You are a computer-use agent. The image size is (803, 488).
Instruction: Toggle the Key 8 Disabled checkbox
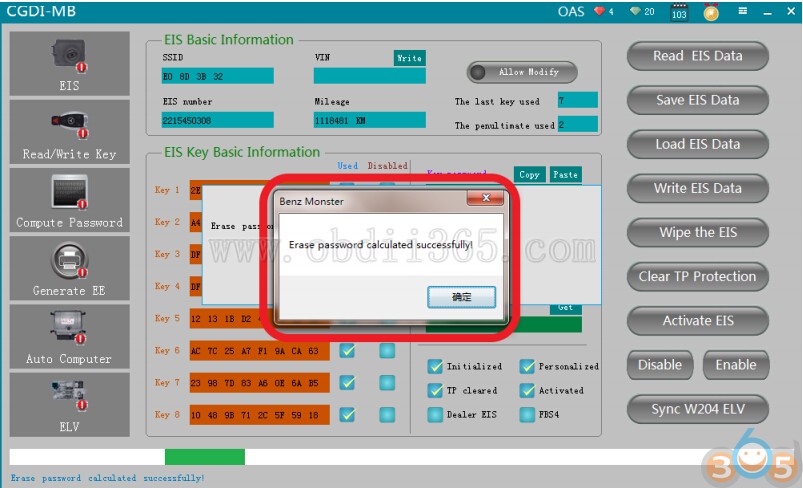387,415
